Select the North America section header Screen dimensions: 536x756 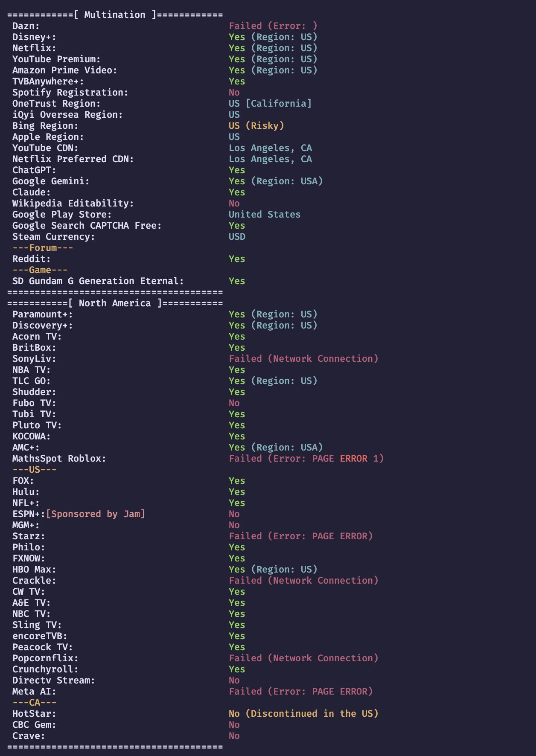coord(115,303)
